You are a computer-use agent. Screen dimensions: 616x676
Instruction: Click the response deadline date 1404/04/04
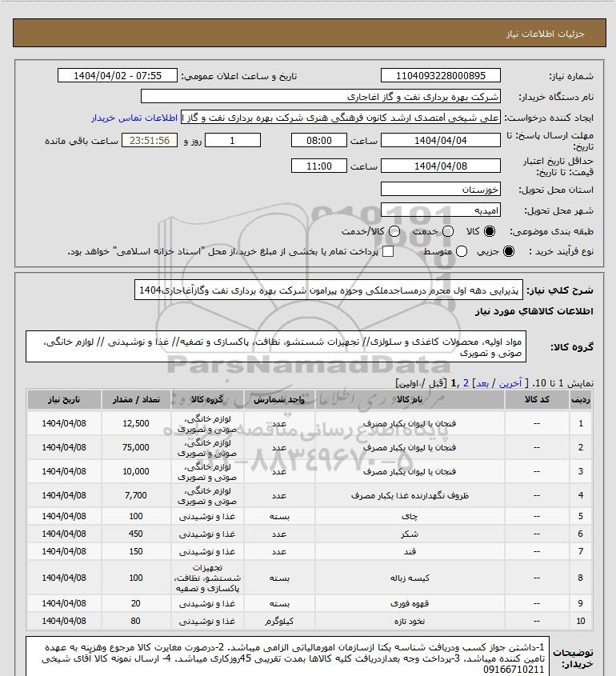tap(441, 140)
